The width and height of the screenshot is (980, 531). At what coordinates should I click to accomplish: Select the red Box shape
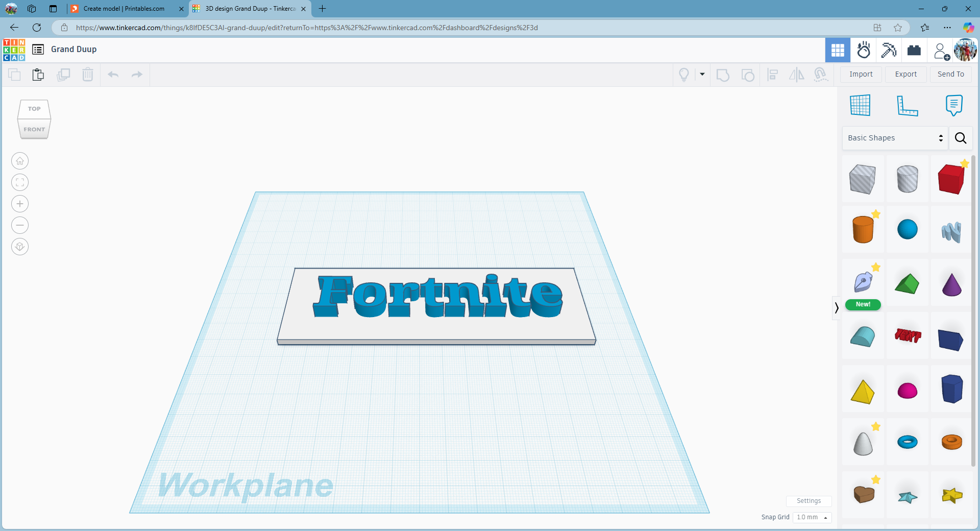point(951,179)
